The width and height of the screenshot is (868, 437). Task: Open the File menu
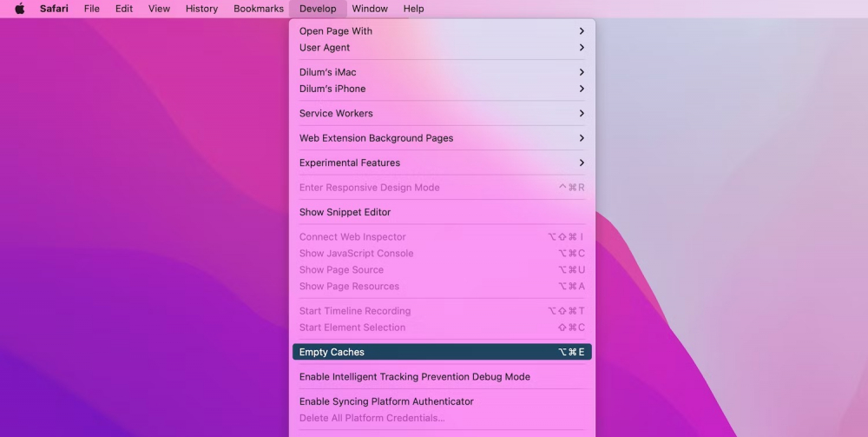click(92, 9)
